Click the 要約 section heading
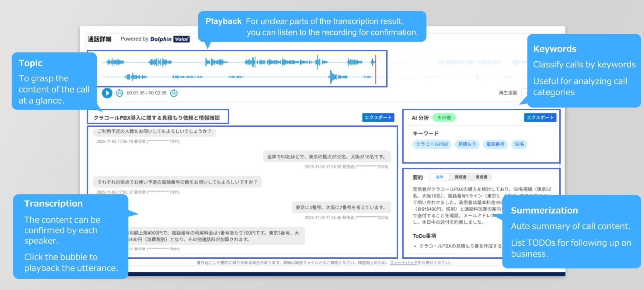 pos(418,177)
